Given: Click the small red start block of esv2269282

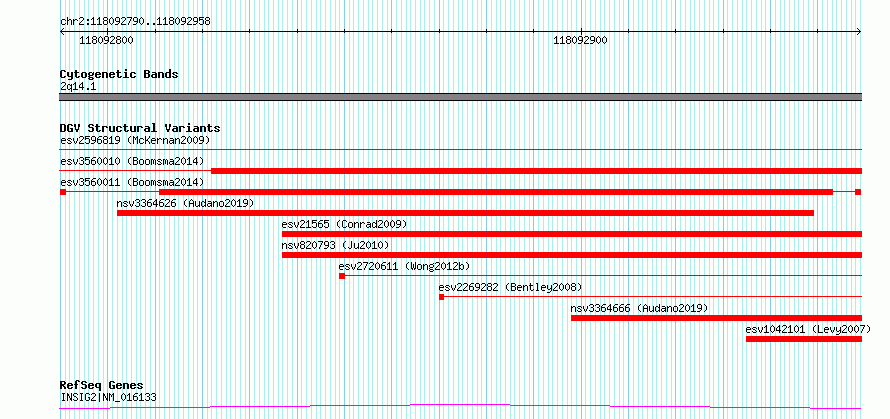Looking at the screenshot, I should 442,297.
